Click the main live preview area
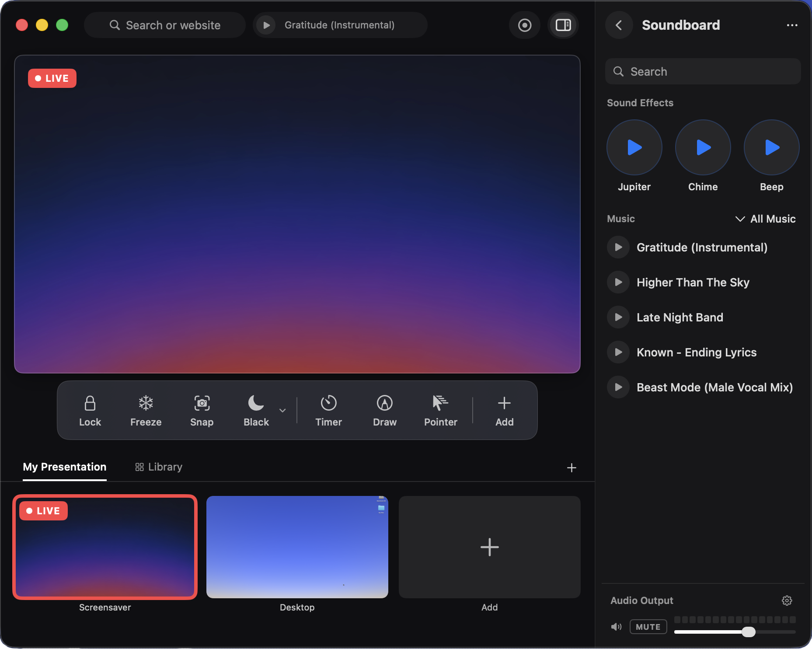Viewport: 812px width, 649px height. 297,214
